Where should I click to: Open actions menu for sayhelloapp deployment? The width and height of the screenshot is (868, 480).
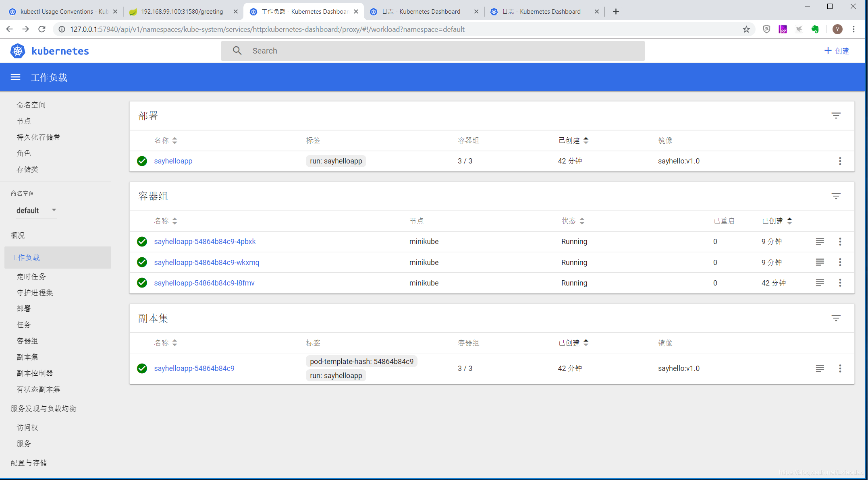840,161
